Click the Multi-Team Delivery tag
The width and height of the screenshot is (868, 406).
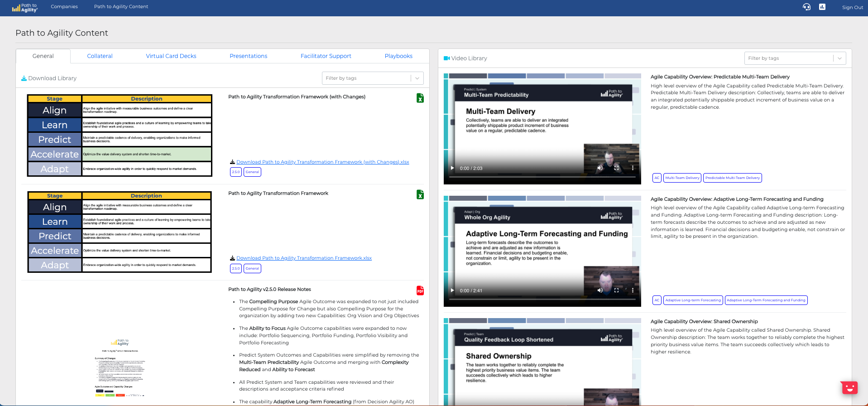tap(682, 178)
